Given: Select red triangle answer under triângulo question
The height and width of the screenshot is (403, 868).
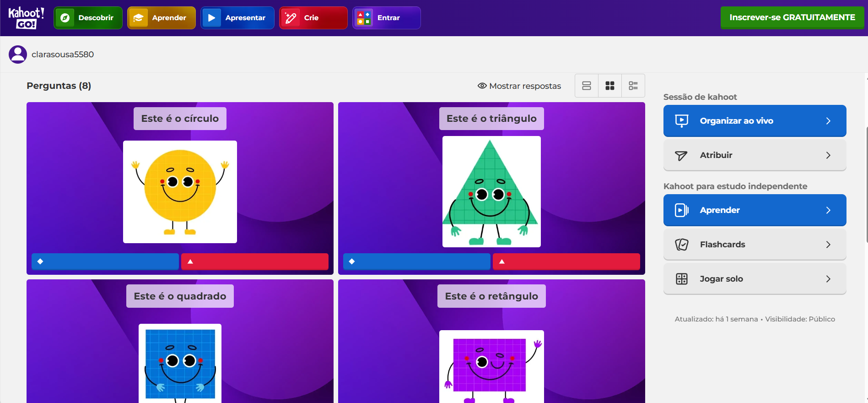Looking at the screenshot, I should click(566, 261).
